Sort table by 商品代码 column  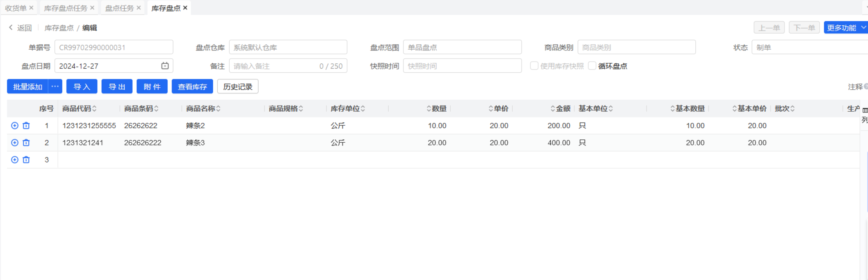coord(95,109)
